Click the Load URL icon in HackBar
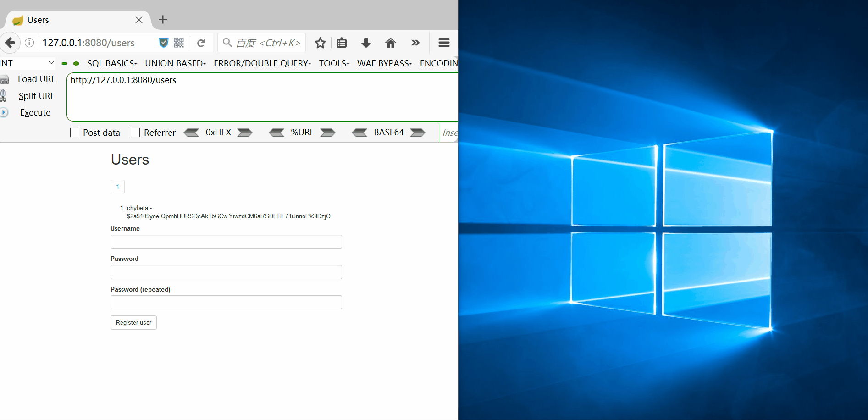Screen dimensions: 868x420 5,79
